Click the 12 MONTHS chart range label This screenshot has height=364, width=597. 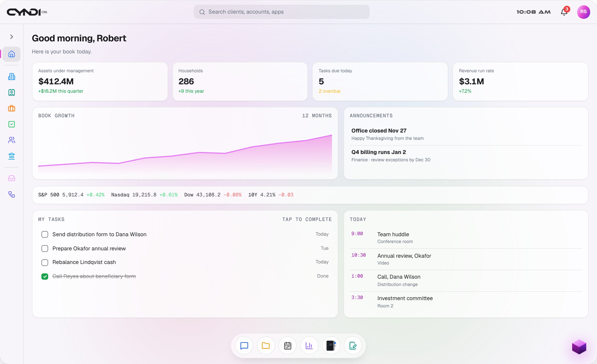click(317, 116)
